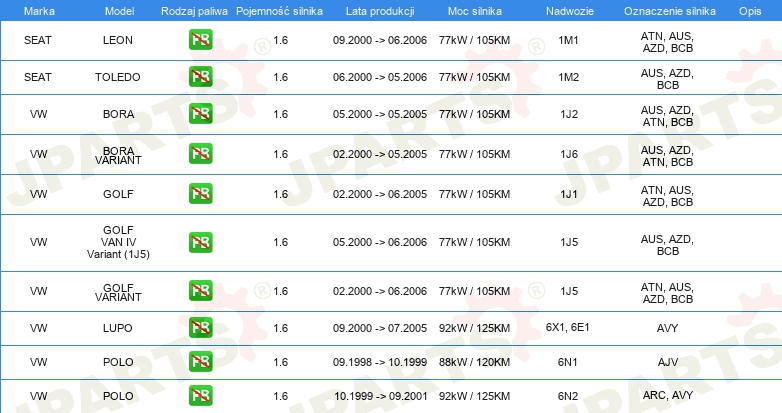Viewport: 782px width, 413px height.
Task: Click the Moc silnika column header
Action: click(474, 11)
